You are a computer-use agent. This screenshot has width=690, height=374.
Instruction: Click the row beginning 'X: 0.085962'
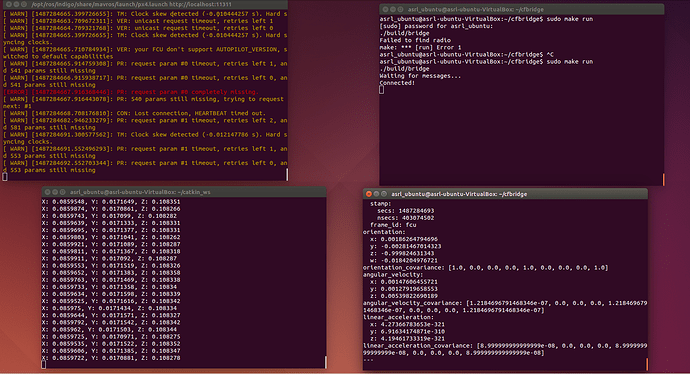click(109, 329)
